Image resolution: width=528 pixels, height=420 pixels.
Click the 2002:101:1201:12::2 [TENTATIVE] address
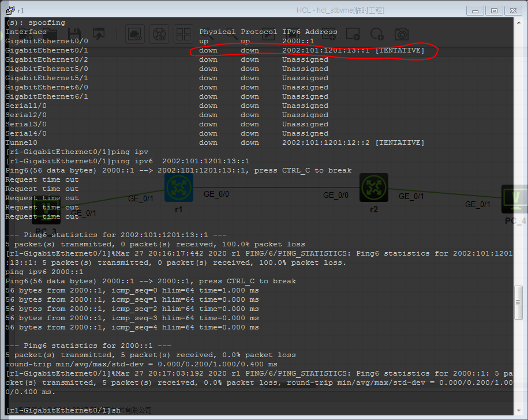353,142
